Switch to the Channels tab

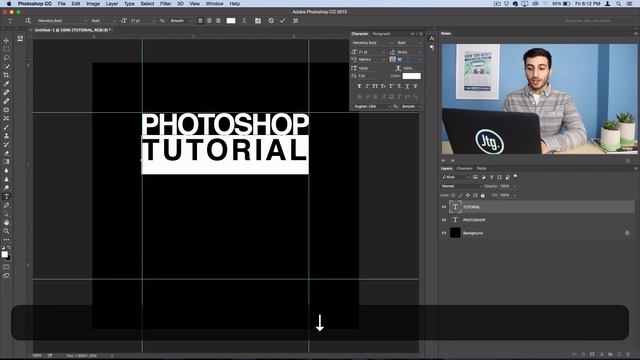pyautogui.click(x=464, y=169)
